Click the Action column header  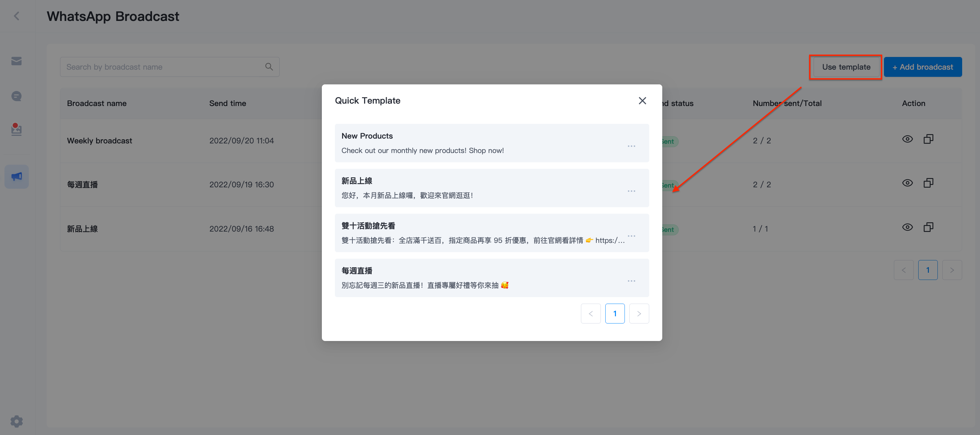click(913, 103)
